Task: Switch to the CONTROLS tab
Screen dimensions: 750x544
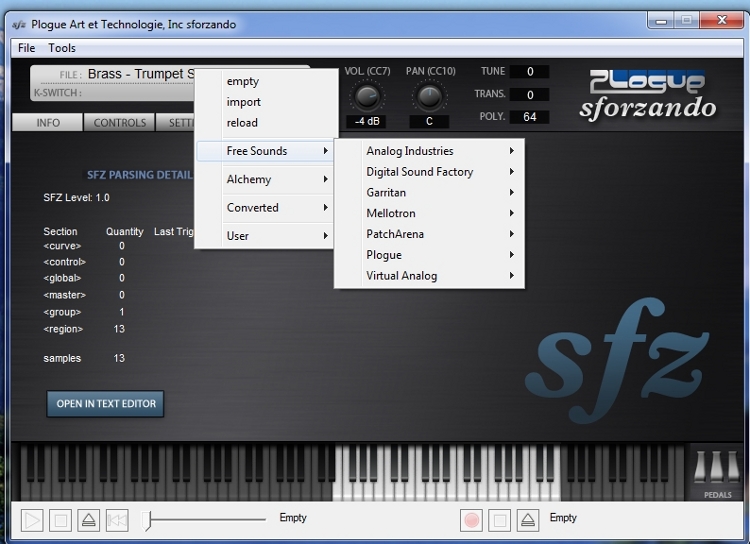Action: pyautogui.click(x=119, y=122)
